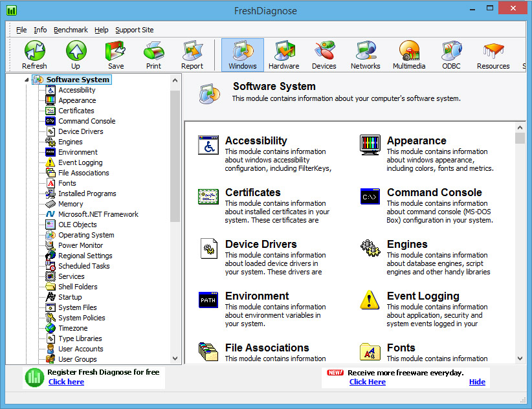Open the Hardware module icon

284,51
